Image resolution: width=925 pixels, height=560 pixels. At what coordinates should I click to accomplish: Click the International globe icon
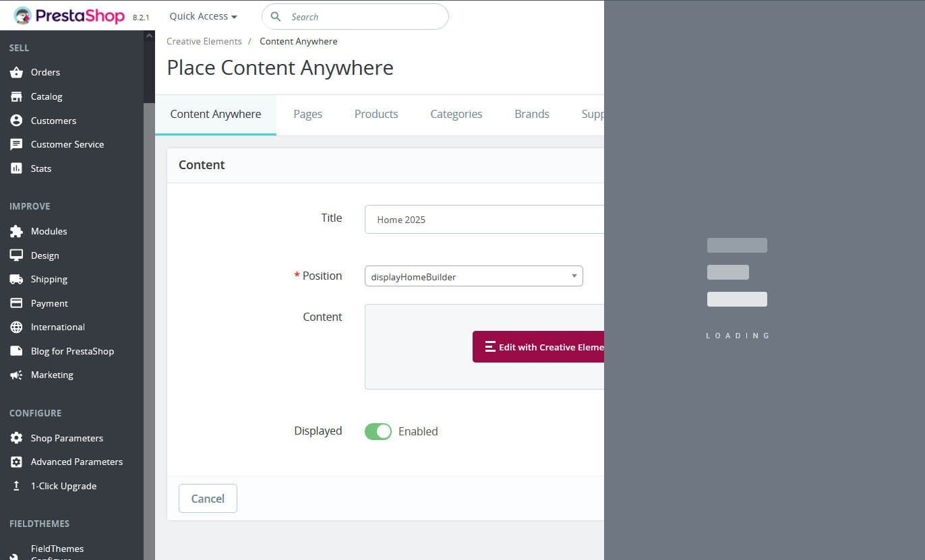(16, 327)
